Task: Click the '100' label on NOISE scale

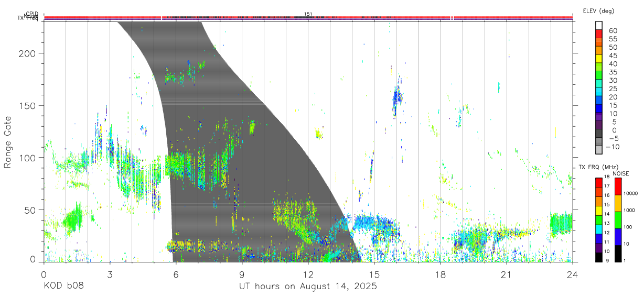Action: [628, 227]
